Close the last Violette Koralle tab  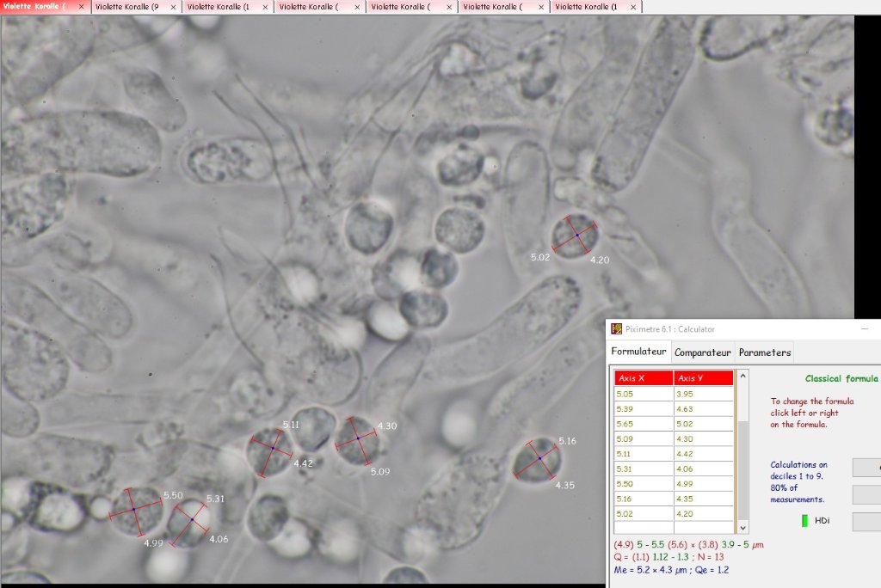coord(633,7)
